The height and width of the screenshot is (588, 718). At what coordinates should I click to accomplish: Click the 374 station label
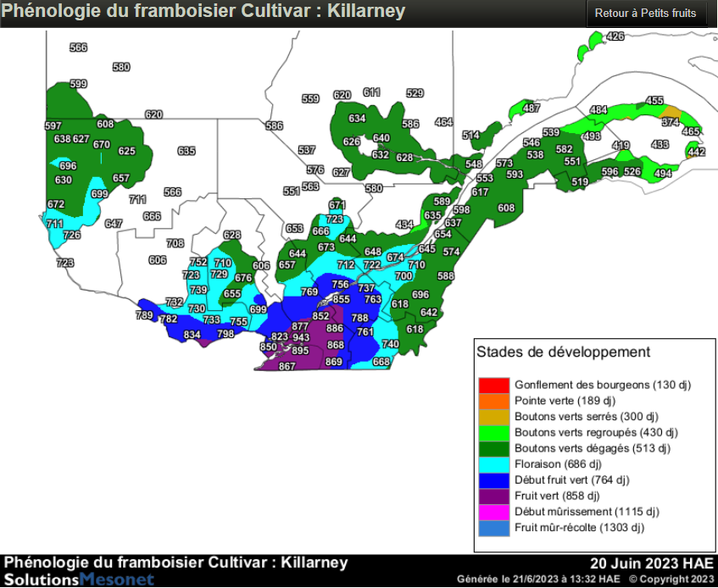click(x=671, y=123)
